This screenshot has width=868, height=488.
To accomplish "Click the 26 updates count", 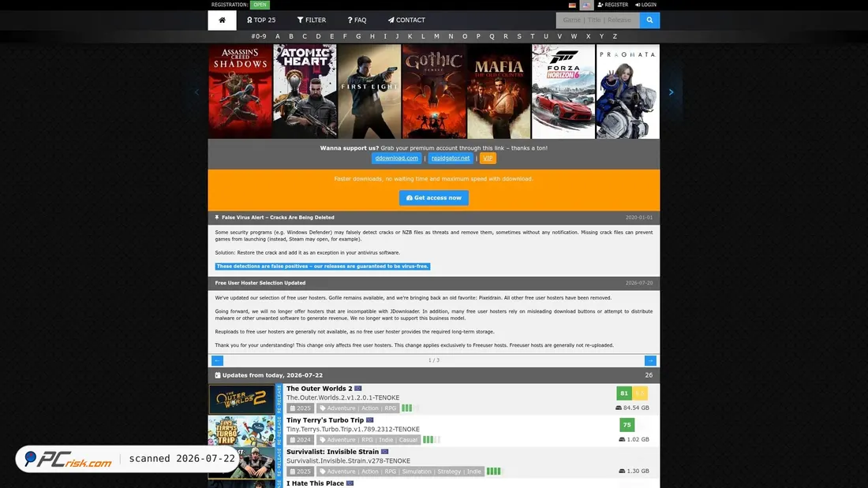I will 649,375.
